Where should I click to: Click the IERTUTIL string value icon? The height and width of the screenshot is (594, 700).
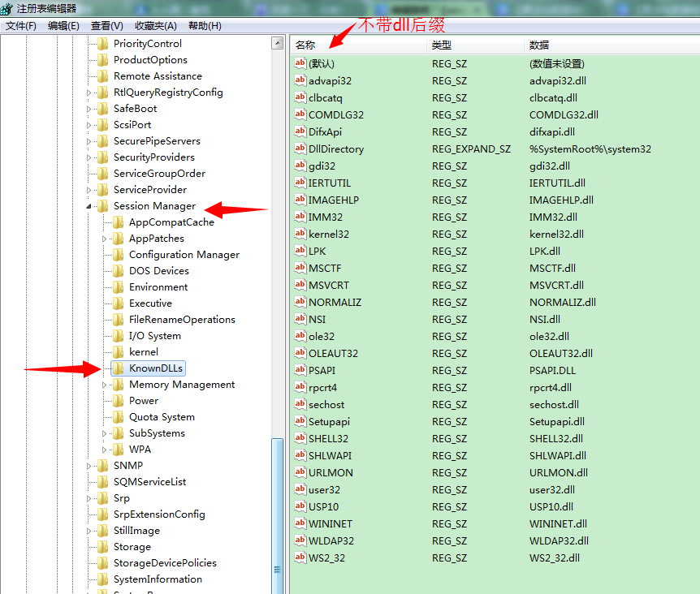tap(300, 183)
